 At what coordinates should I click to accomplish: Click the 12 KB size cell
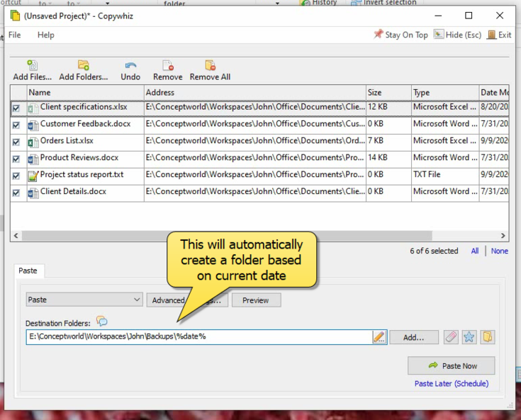click(378, 106)
